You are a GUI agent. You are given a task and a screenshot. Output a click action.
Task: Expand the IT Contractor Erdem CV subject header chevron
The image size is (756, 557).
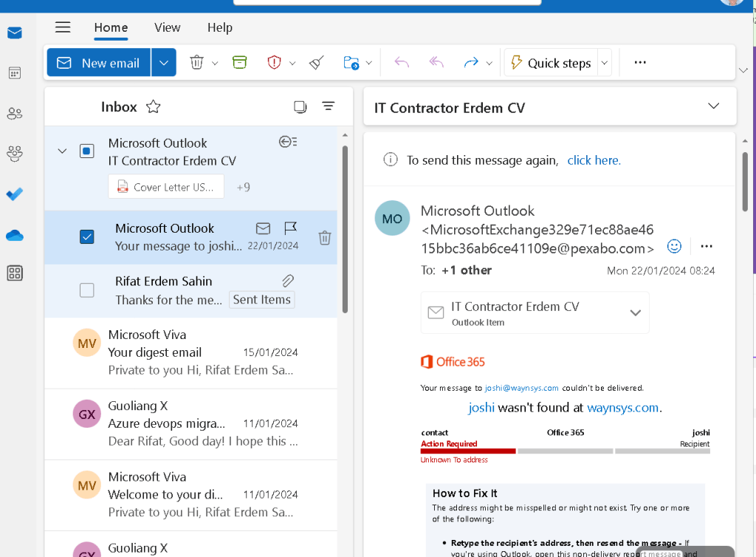click(x=714, y=106)
